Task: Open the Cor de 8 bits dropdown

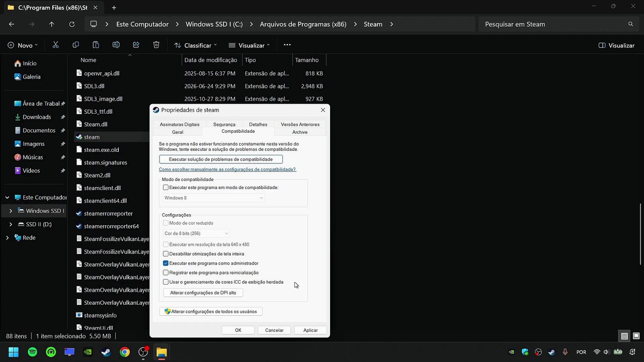Action: click(x=196, y=233)
